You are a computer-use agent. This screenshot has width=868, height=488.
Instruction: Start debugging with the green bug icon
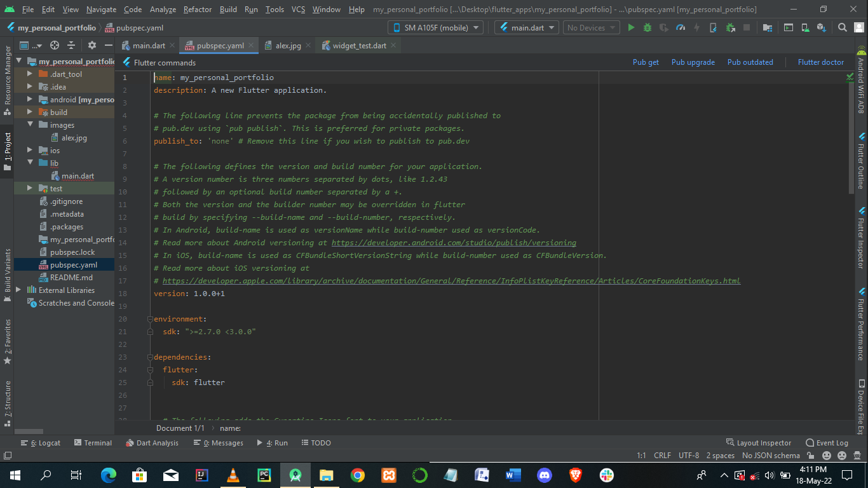point(648,27)
